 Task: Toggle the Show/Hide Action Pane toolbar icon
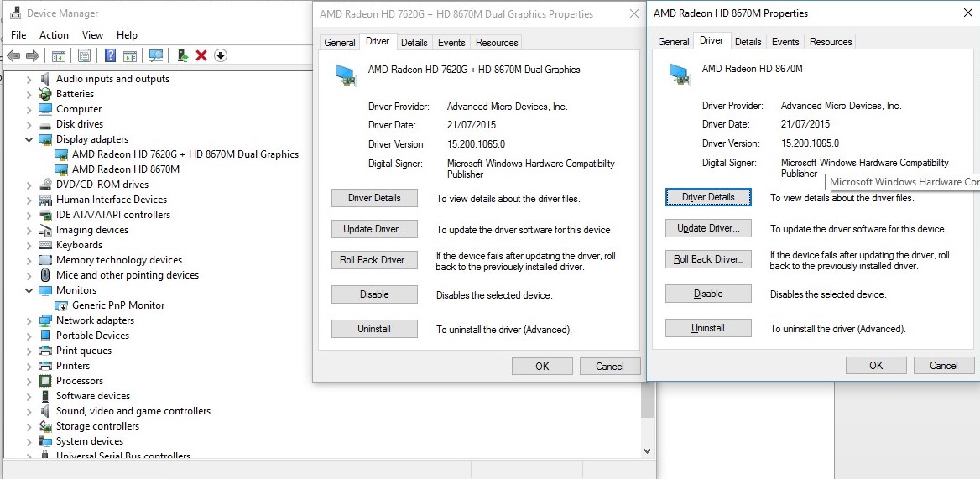coord(129,55)
